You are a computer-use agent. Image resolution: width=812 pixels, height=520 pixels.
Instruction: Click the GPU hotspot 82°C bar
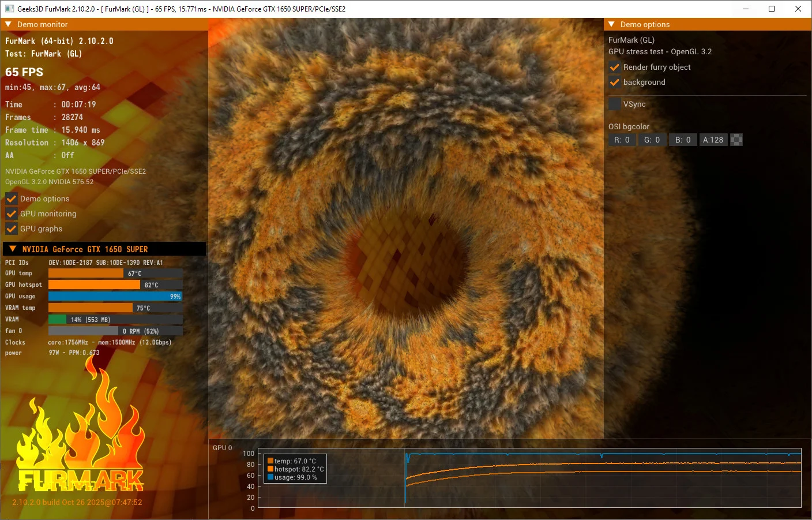115,285
